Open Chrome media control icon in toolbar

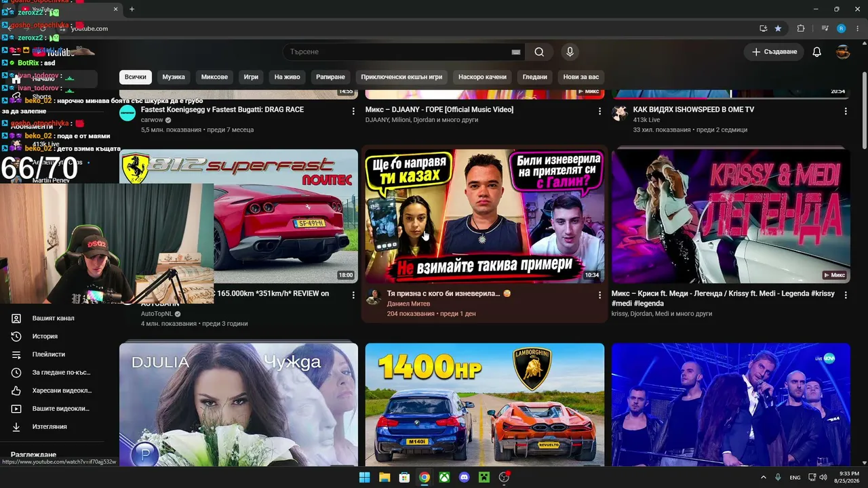click(825, 28)
